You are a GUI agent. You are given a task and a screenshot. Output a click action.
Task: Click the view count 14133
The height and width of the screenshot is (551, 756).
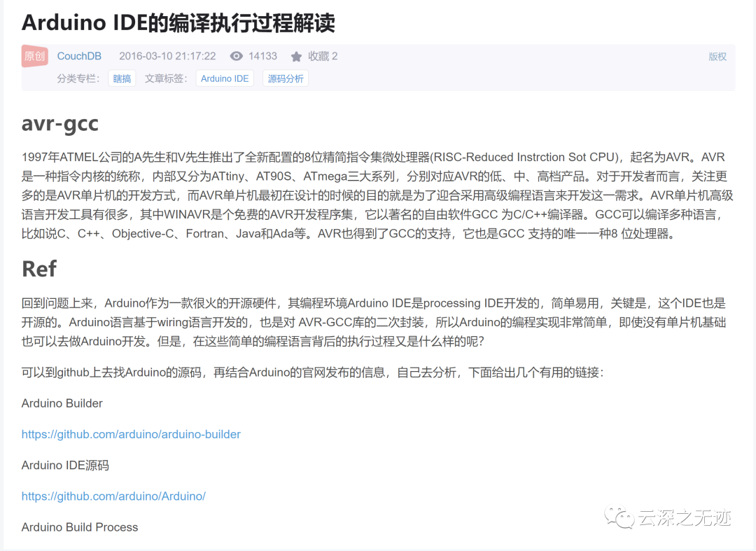click(262, 56)
